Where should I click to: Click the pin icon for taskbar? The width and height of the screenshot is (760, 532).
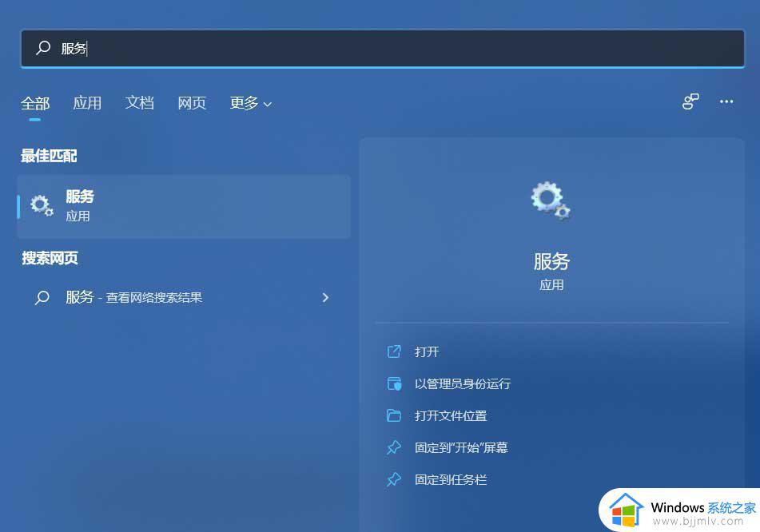coord(394,479)
